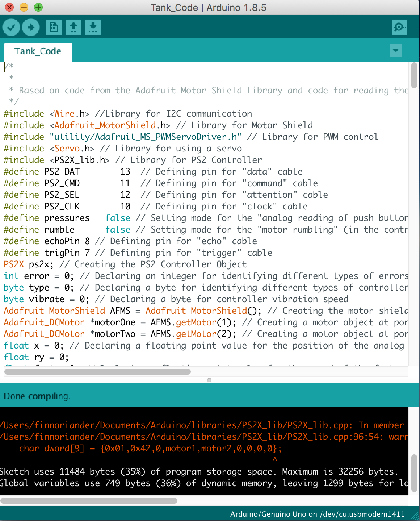The width and height of the screenshot is (420, 521).
Task: Click the 'Arduino/Genuino Uno' board status text
Action: point(317,514)
